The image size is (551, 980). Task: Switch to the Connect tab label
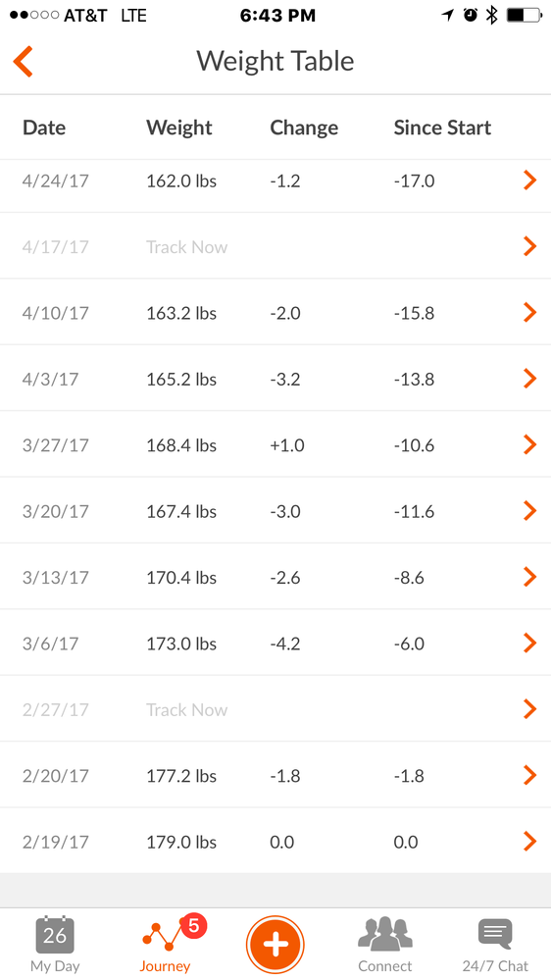click(385, 966)
